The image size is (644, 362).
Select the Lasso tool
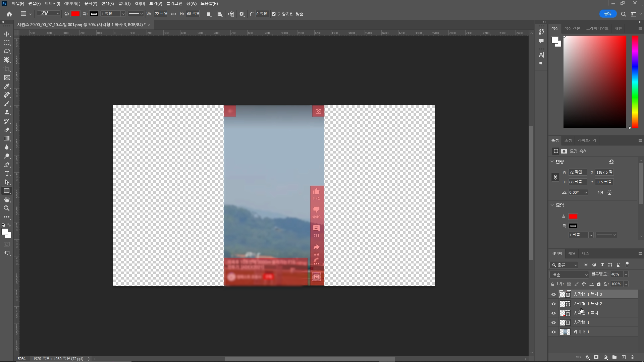(7, 51)
